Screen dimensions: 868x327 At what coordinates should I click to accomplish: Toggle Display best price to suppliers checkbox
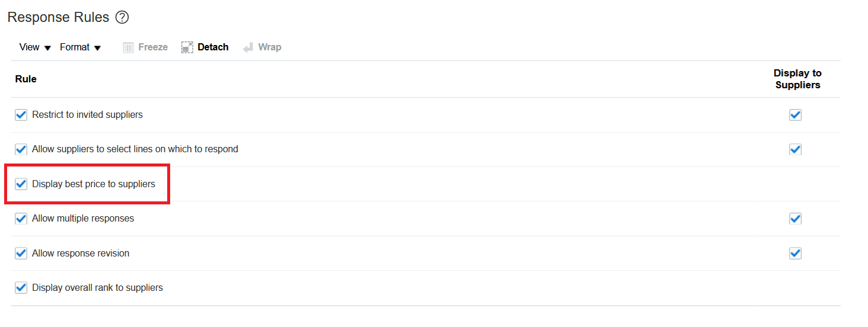pos(21,184)
